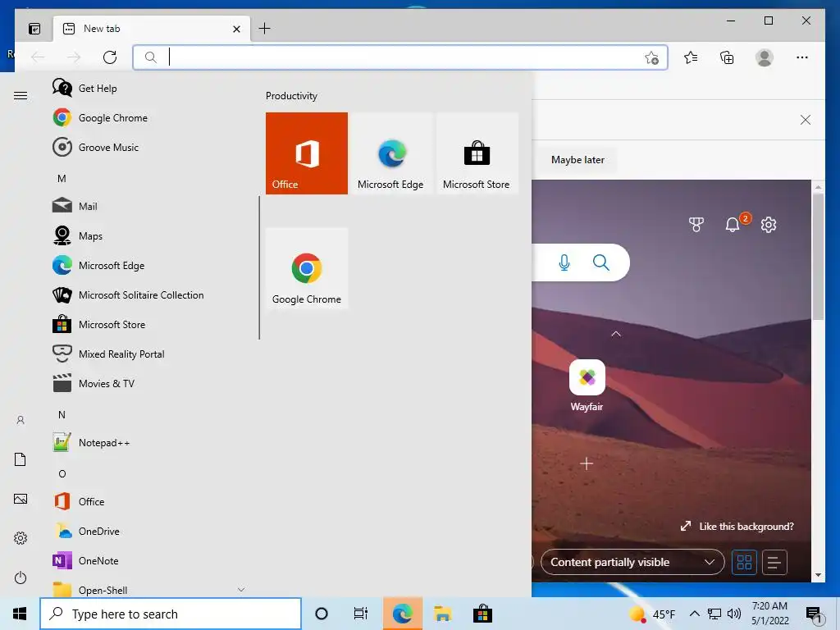Open Documents from the Start menu sidebar
840x630 pixels.
[21, 459]
